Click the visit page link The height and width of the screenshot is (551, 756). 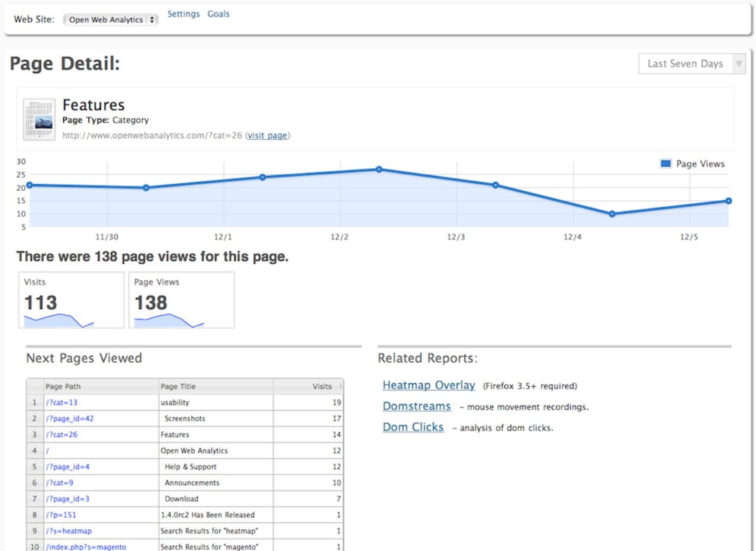(x=268, y=135)
